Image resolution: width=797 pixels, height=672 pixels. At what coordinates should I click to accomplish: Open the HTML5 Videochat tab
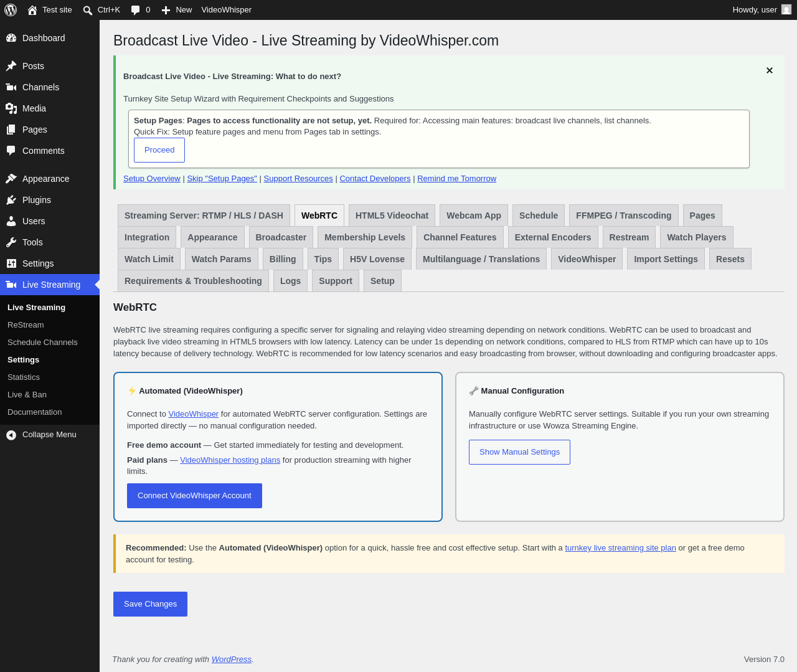[x=392, y=215]
